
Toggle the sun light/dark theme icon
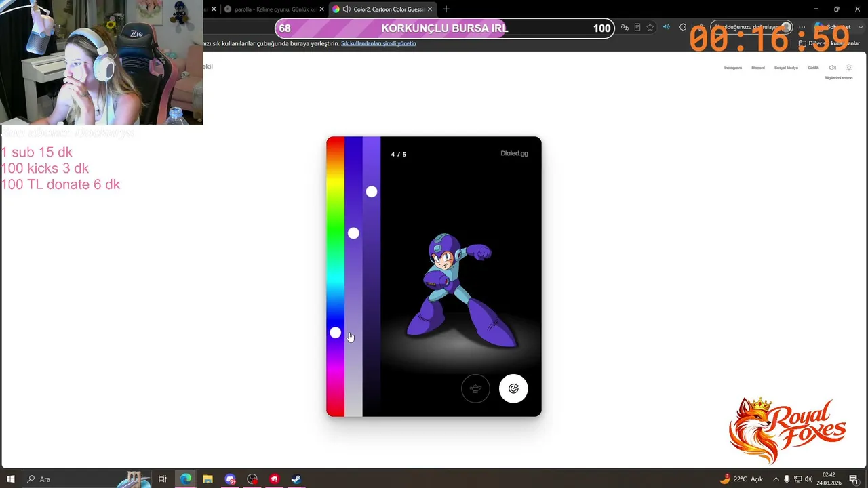[848, 68]
